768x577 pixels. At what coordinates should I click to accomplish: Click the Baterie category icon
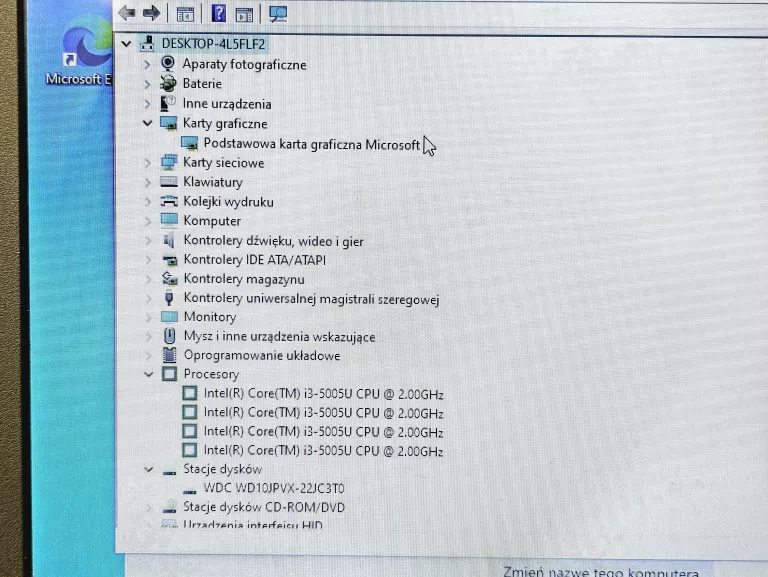click(168, 84)
